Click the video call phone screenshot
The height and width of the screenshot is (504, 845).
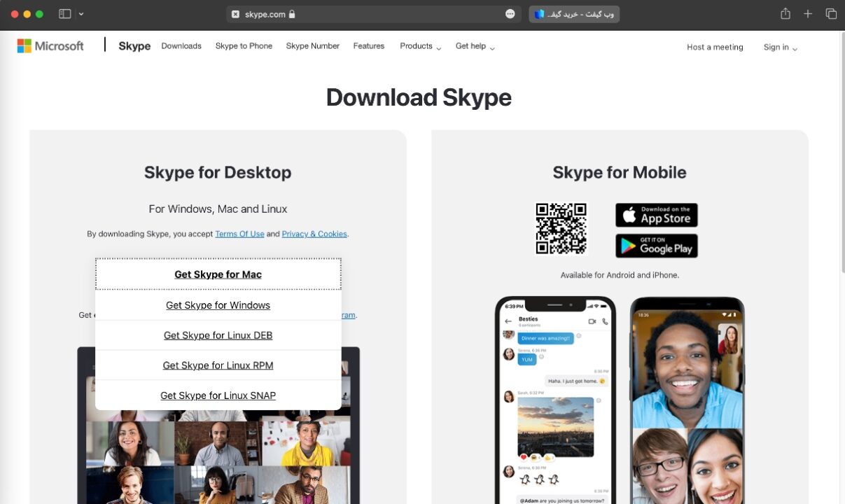[687, 400]
